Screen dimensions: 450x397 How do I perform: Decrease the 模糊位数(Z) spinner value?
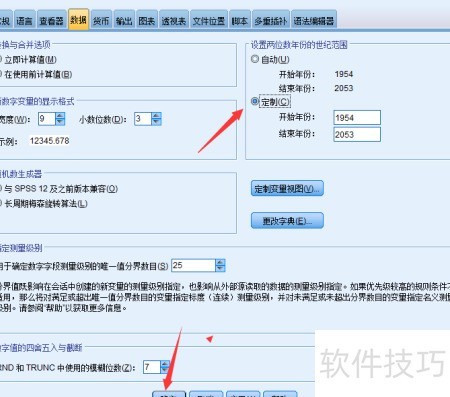coord(165,370)
